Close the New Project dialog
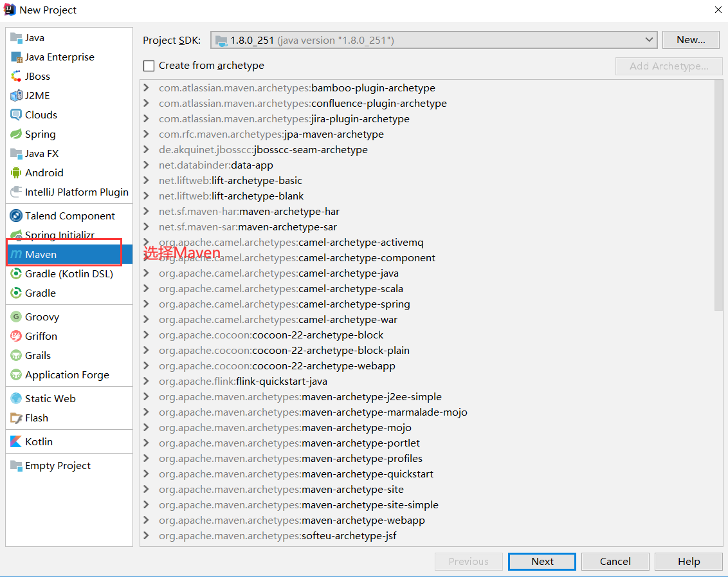 (x=718, y=10)
